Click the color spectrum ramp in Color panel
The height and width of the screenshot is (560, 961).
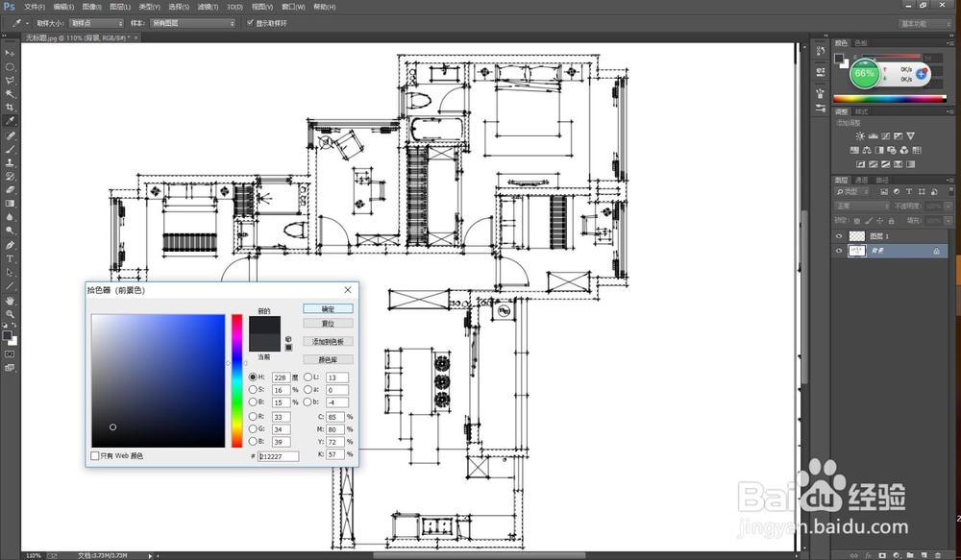890,99
